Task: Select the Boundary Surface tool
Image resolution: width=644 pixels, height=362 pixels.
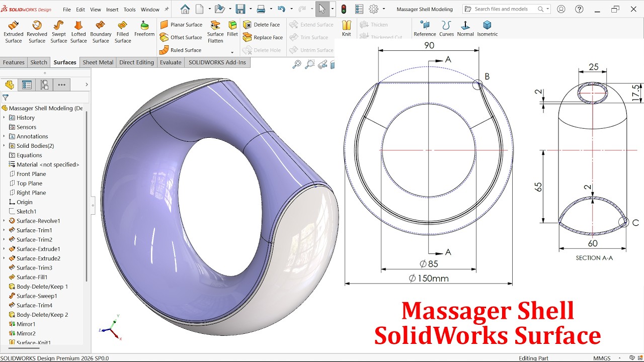Action: (101, 32)
